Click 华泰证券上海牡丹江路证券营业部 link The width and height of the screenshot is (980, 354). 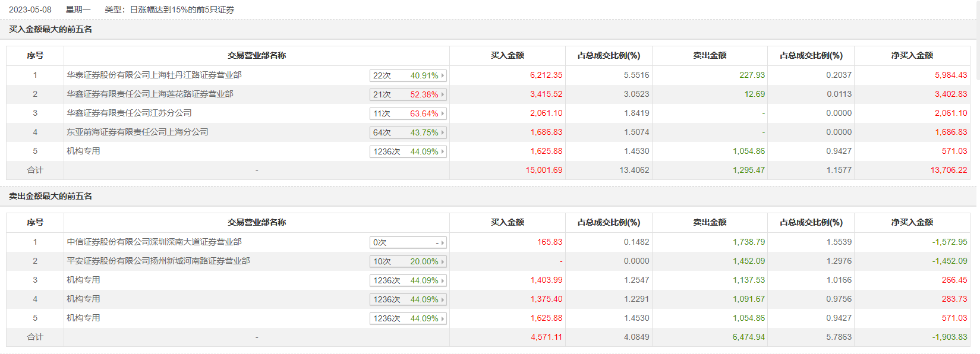[154, 75]
